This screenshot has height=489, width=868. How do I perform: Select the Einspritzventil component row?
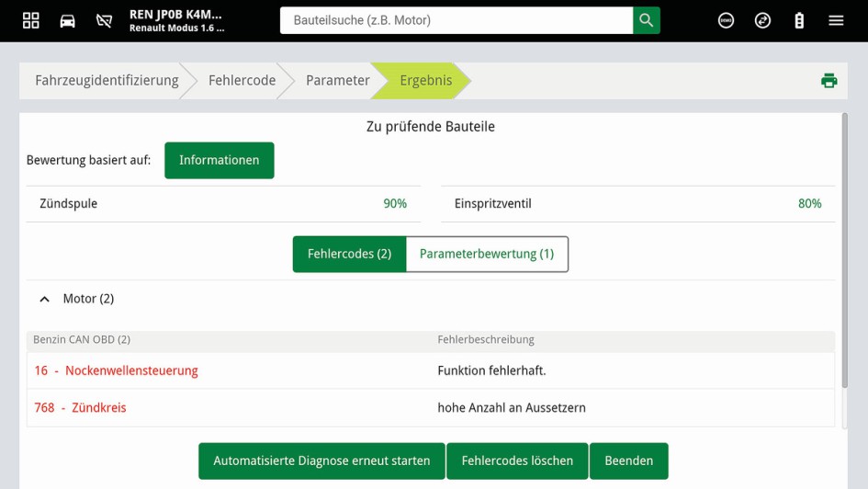(x=637, y=204)
